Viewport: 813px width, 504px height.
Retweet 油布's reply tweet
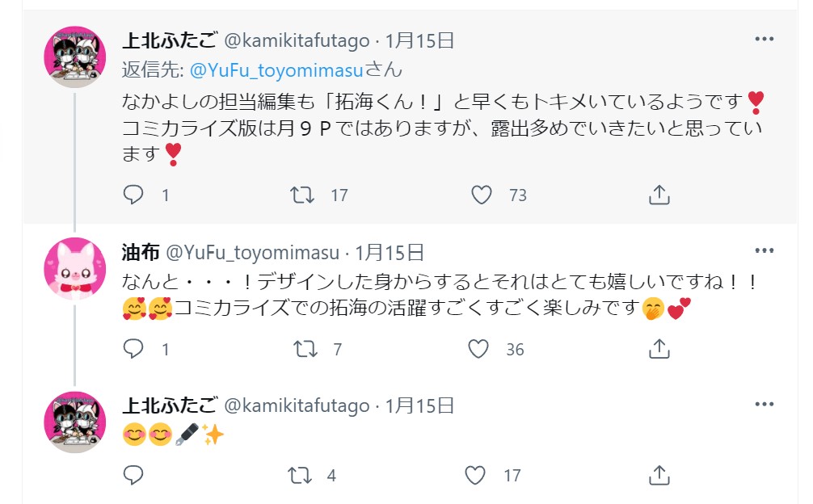(304, 350)
